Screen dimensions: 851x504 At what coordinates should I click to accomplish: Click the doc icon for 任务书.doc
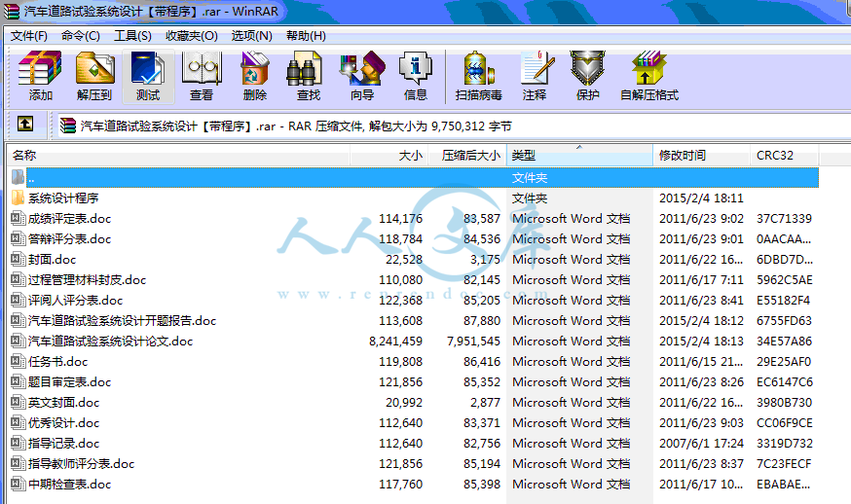click(x=18, y=361)
